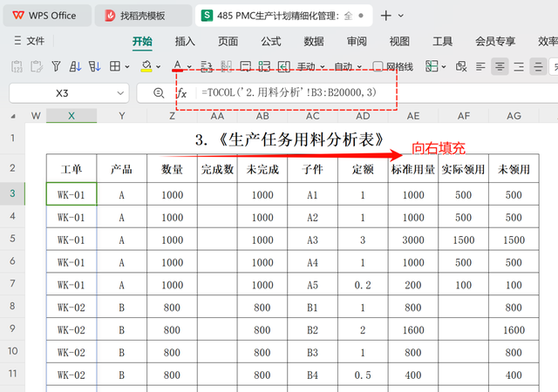Screen dimensions: 558x392
Task: Apply the red font color A
Action: [178, 66]
